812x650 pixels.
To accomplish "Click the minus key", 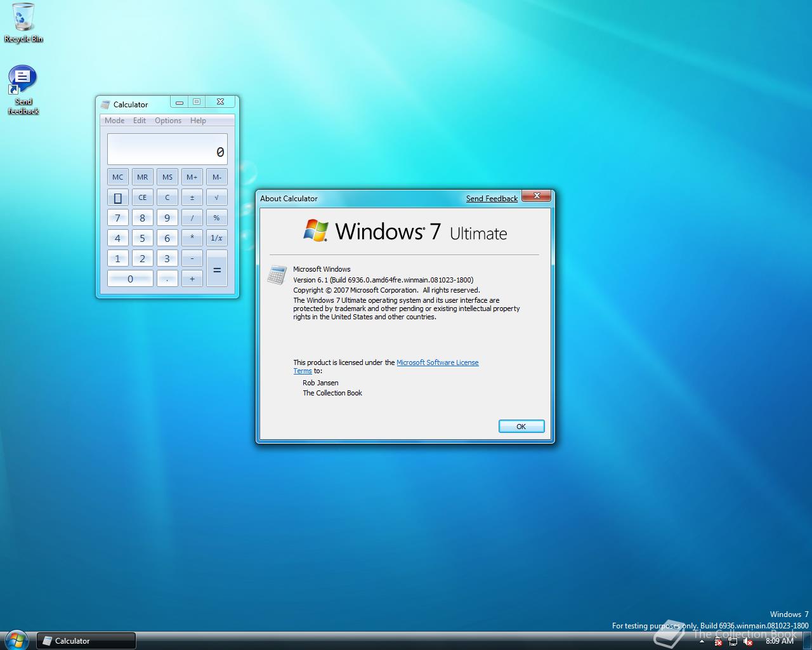I will coord(192,258).
